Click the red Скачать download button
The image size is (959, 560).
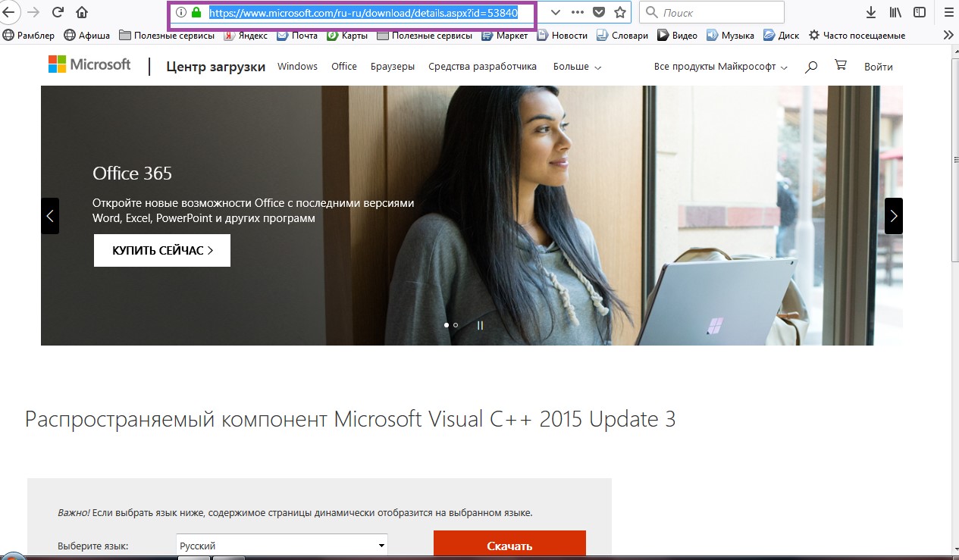click(x=509, y=545)
